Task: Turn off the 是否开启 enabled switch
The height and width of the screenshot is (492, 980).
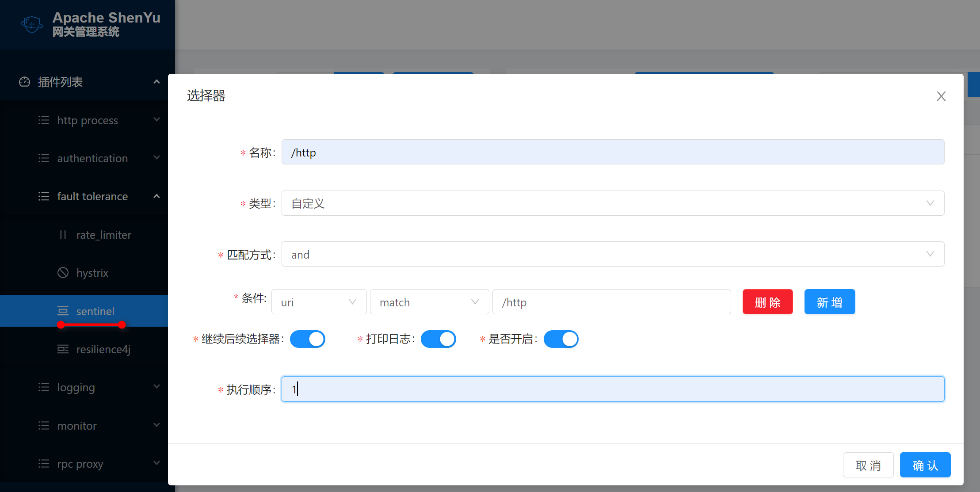Action: 561,339
